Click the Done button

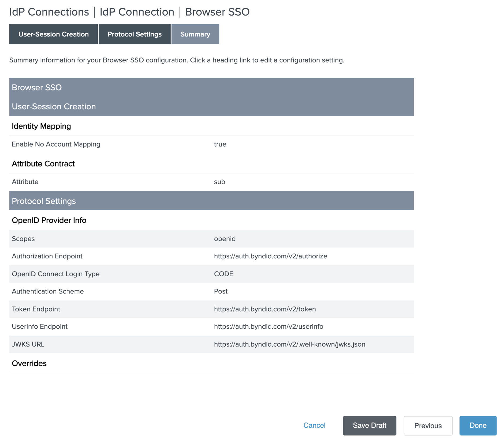(x=478, y=425)
